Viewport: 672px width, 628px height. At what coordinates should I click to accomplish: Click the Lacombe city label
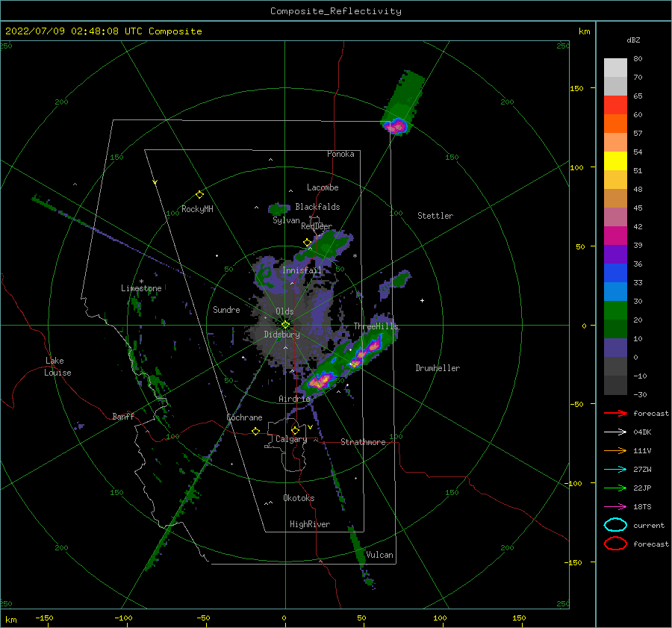pos(323,187)
